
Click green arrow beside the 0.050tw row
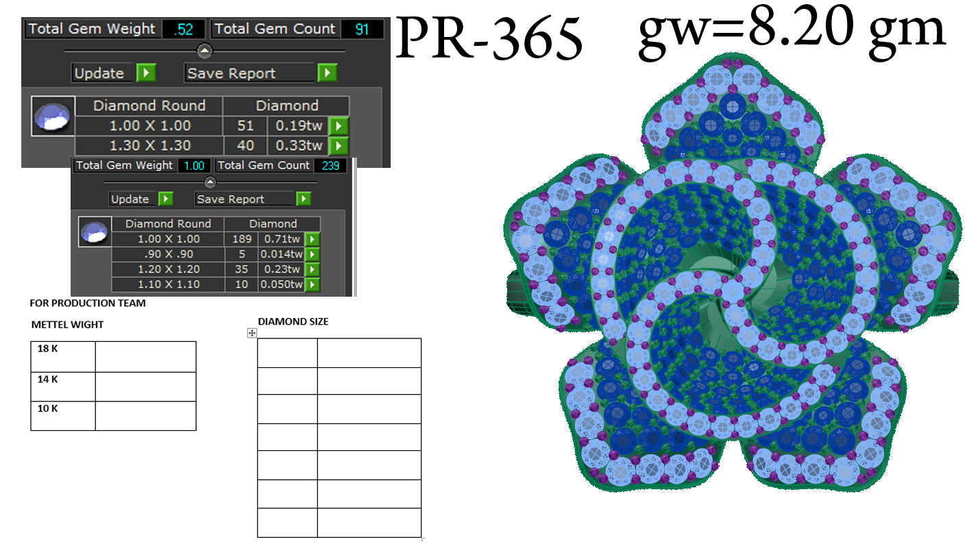pyautogui.click(x=312, y=284)
